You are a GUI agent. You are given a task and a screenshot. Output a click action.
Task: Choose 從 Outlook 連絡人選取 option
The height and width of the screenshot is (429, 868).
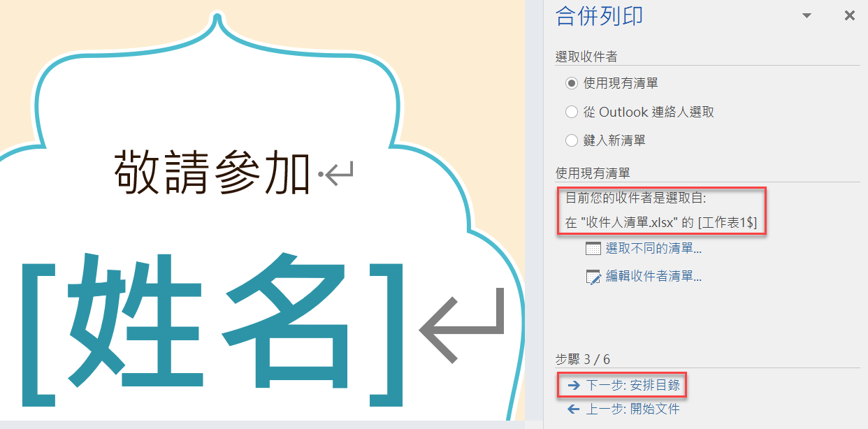pos(639,112)
